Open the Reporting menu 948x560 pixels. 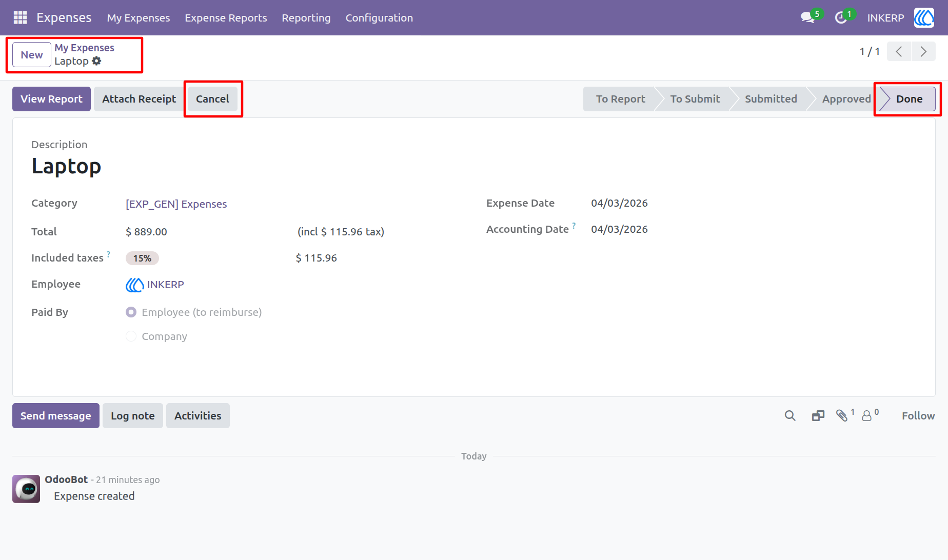306,17
